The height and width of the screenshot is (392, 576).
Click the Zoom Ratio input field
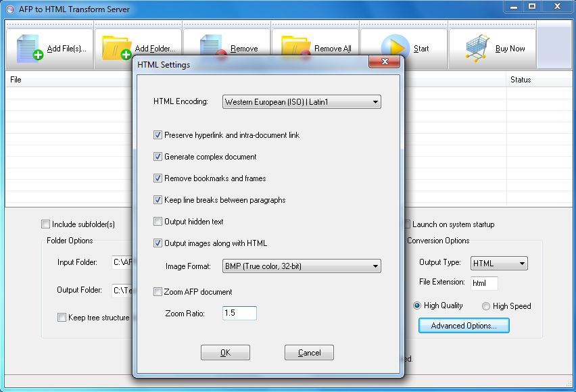[239, 313]
